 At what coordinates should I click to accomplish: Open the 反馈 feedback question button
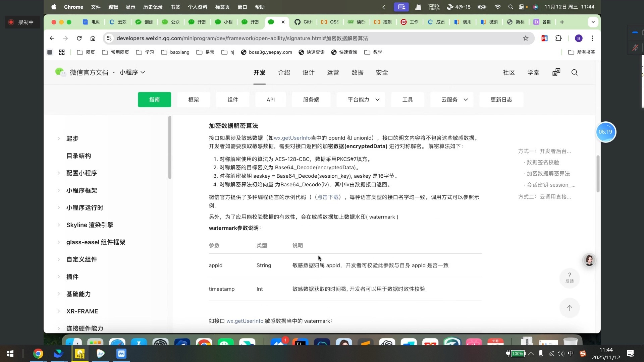tap(569, 278)
